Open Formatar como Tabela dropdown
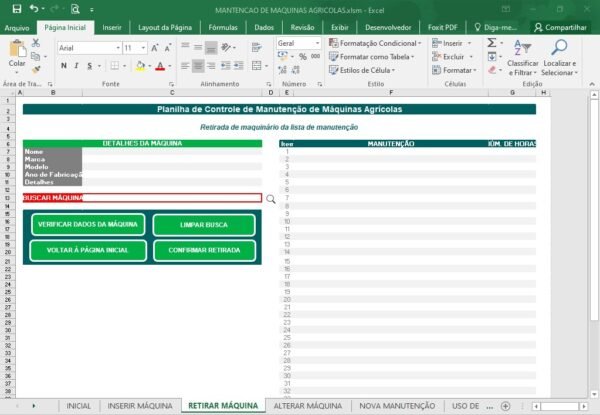Image resolution: width=600 pixels, height=415 pixels. [372, 57]
